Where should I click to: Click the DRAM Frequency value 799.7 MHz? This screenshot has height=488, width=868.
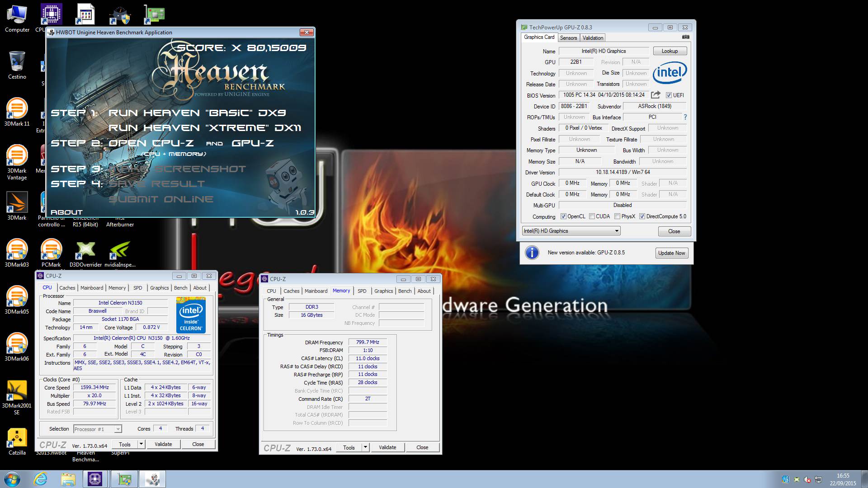click(x=368, y=342)
